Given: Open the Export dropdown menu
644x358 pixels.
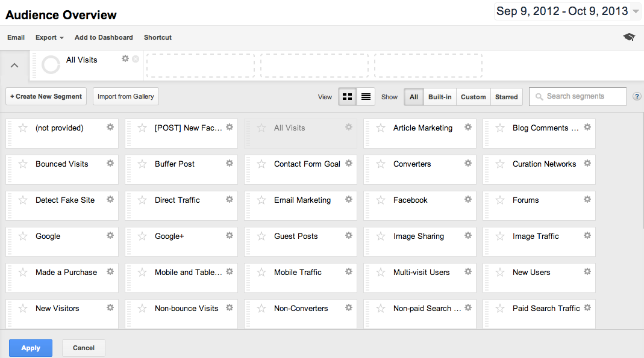Looking at the screenshot, I should 49,37.
